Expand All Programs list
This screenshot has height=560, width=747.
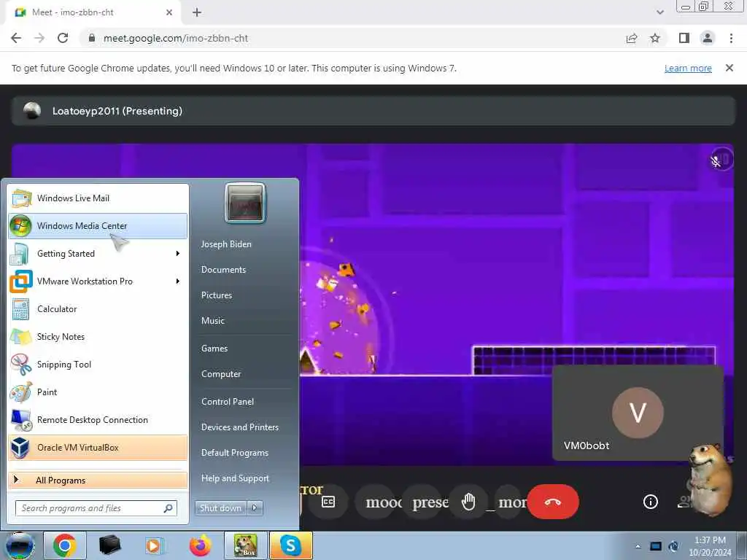point(98,480)
